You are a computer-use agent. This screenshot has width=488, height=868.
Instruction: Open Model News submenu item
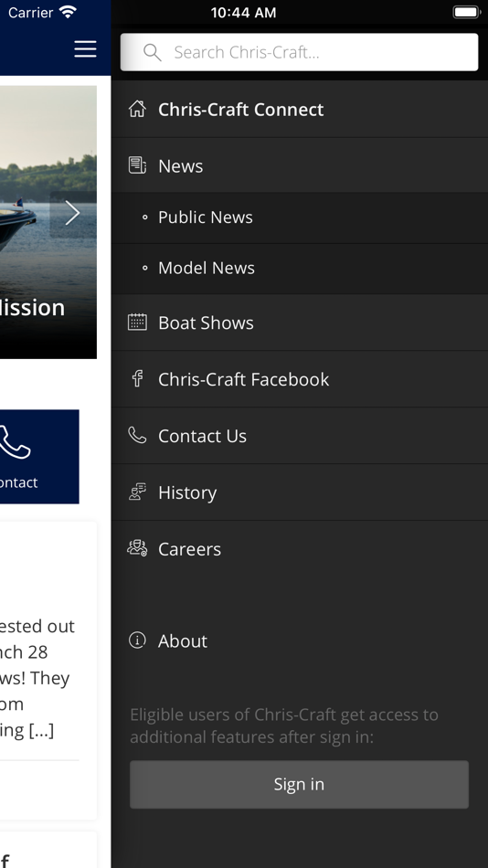click(x=300, y=269)
